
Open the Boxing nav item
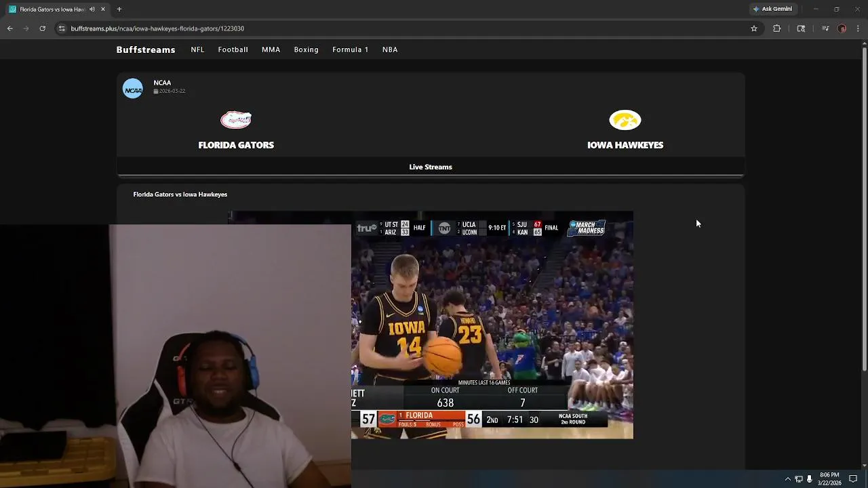pos(307,49)
